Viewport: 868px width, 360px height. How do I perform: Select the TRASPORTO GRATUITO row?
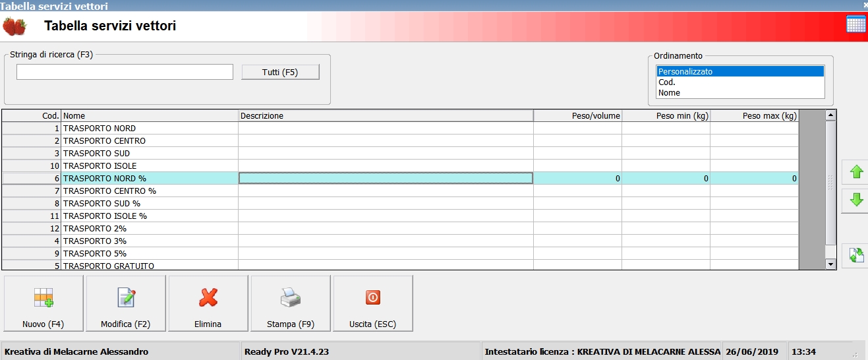(400, 265)
